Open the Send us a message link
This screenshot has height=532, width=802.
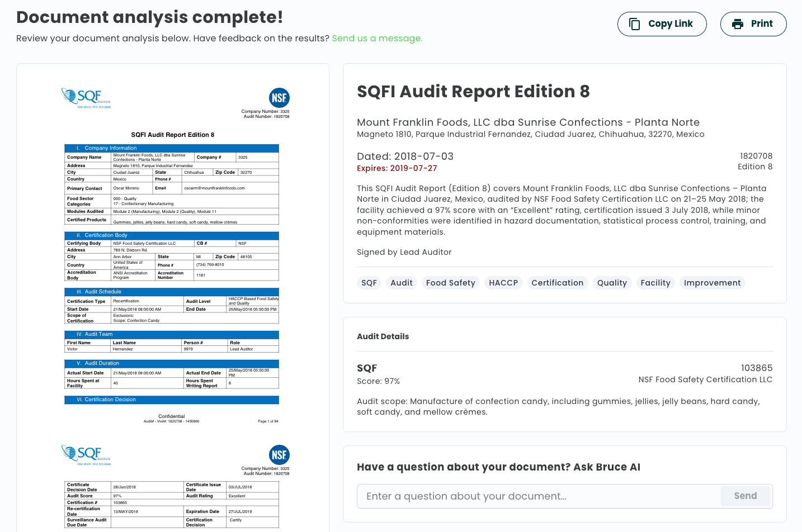pyautogui.click(x=377, y=39)
